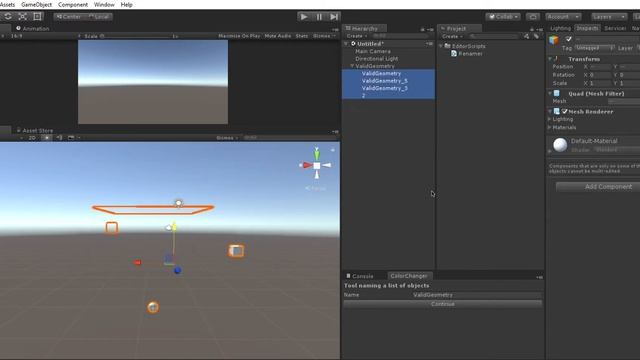Screen dimensions: 640x360
Task: Switch to the Lighting tab
Action: click(560, 28)
